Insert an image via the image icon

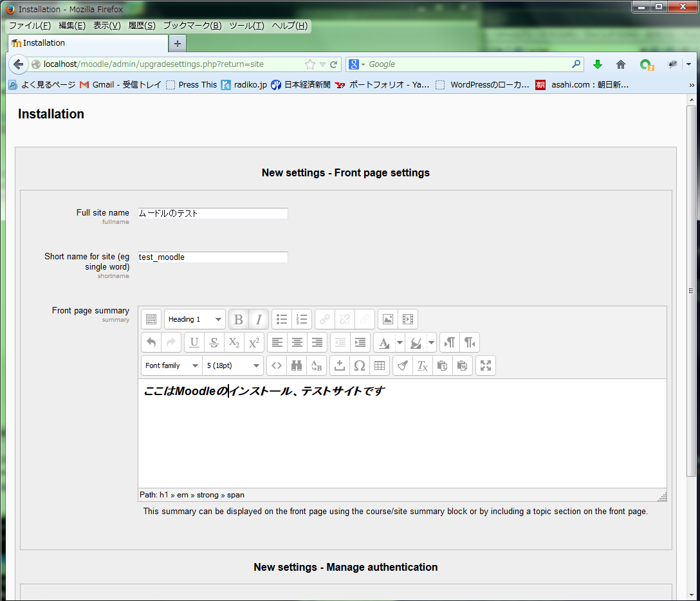click(388, 319)
